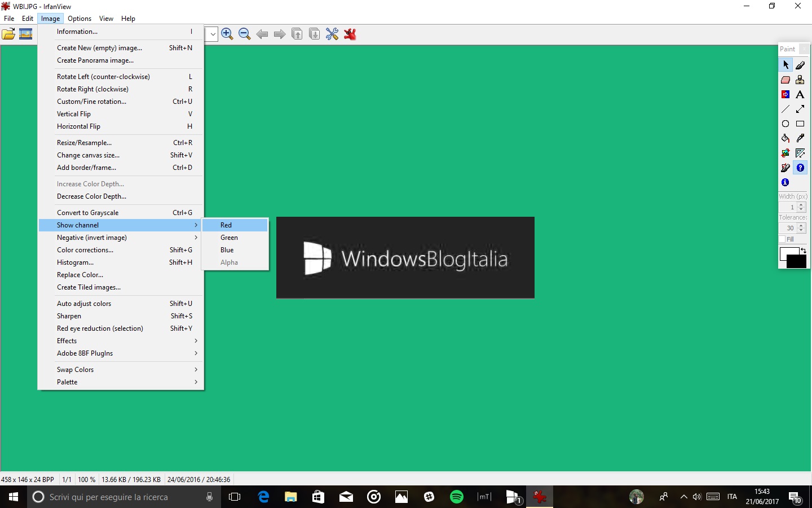Swap foreground and background colors arrow
This screenshot has width=812, height=508.
pos(804,250)
